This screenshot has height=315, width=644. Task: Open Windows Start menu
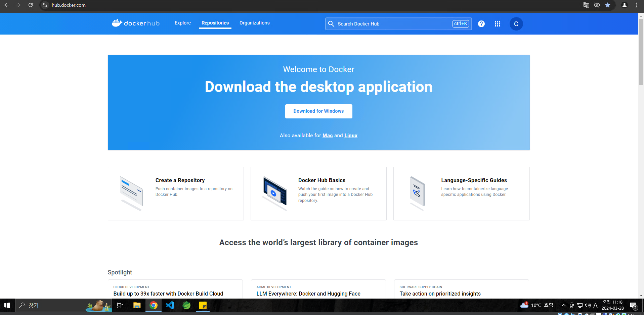(7, 305)
